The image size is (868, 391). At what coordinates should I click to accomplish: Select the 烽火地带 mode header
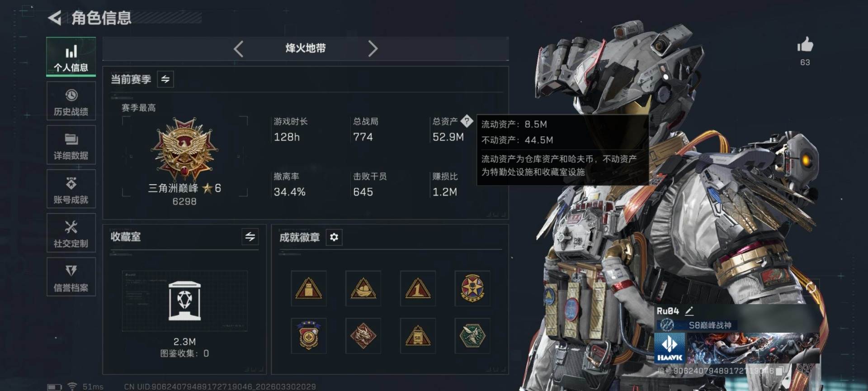[x=306, y=48]
